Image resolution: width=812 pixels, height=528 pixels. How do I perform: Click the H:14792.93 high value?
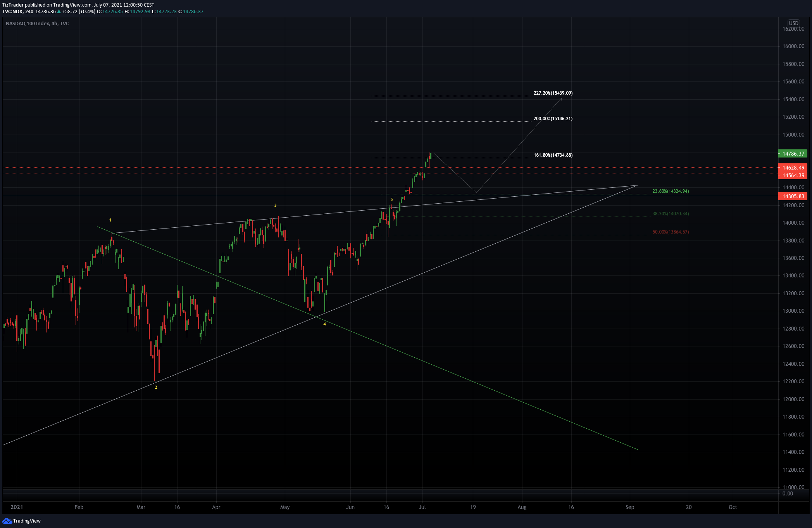pyautogui.click(x=137, y=12)
